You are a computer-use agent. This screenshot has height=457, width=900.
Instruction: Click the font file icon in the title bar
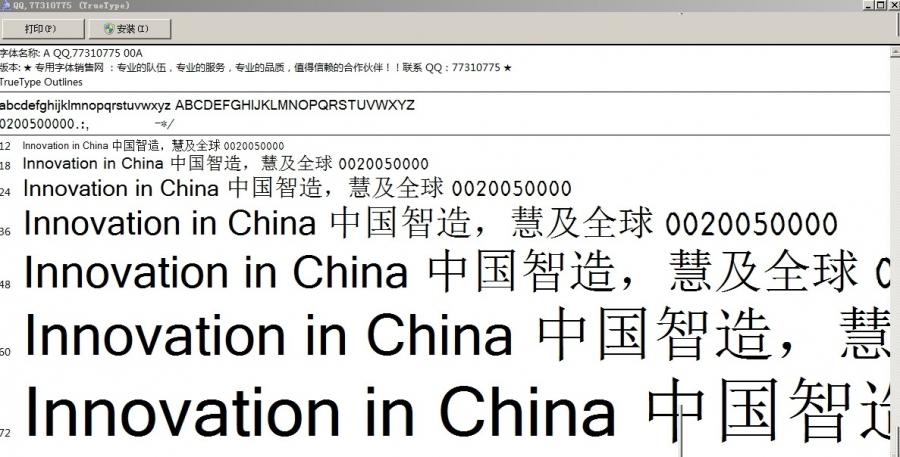pyautogui.click(x=5, y=6)
